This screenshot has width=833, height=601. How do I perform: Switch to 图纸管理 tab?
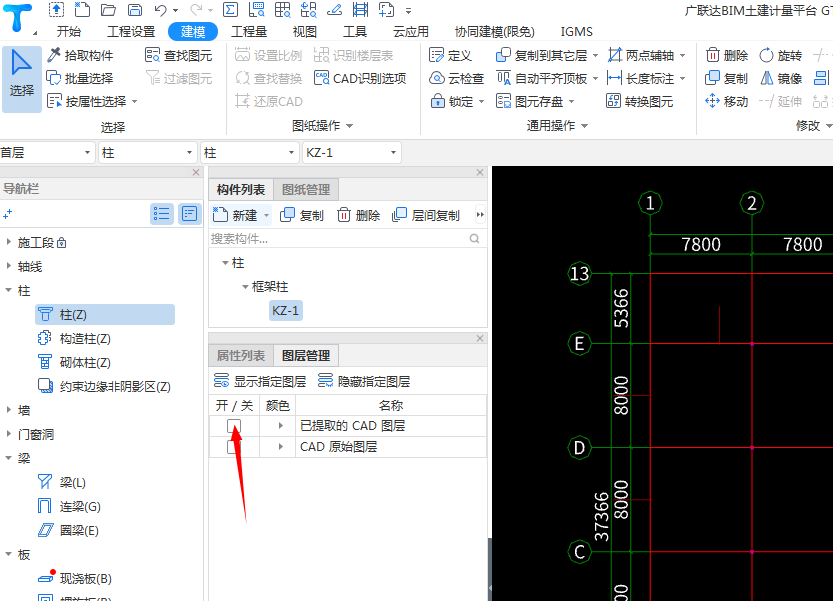tap(305, 189)
